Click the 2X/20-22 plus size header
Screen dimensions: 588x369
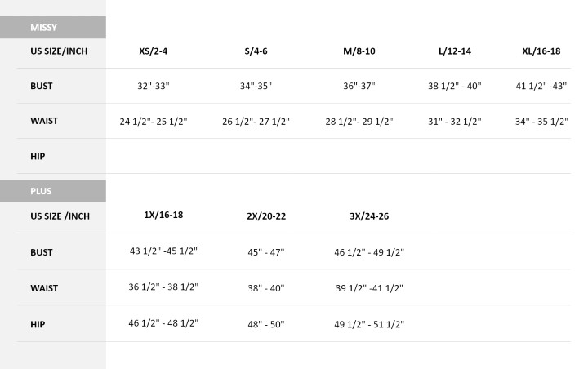266,216
